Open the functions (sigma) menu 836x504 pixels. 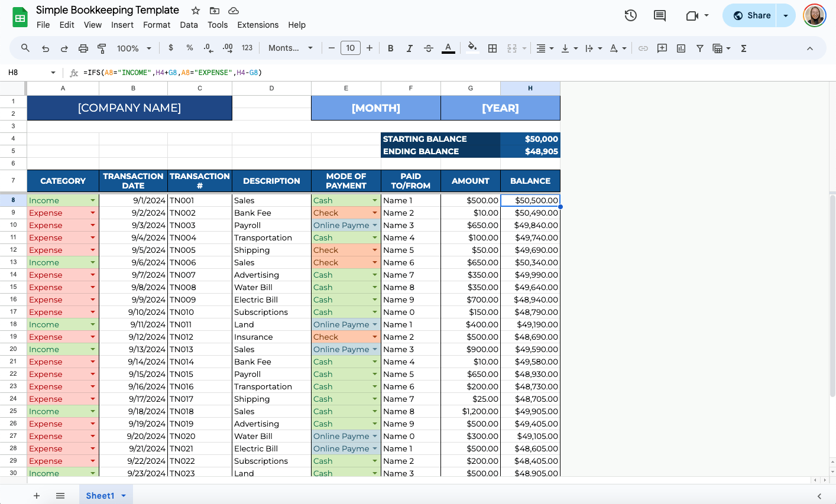pyautogui.click(x=743, y=48)
